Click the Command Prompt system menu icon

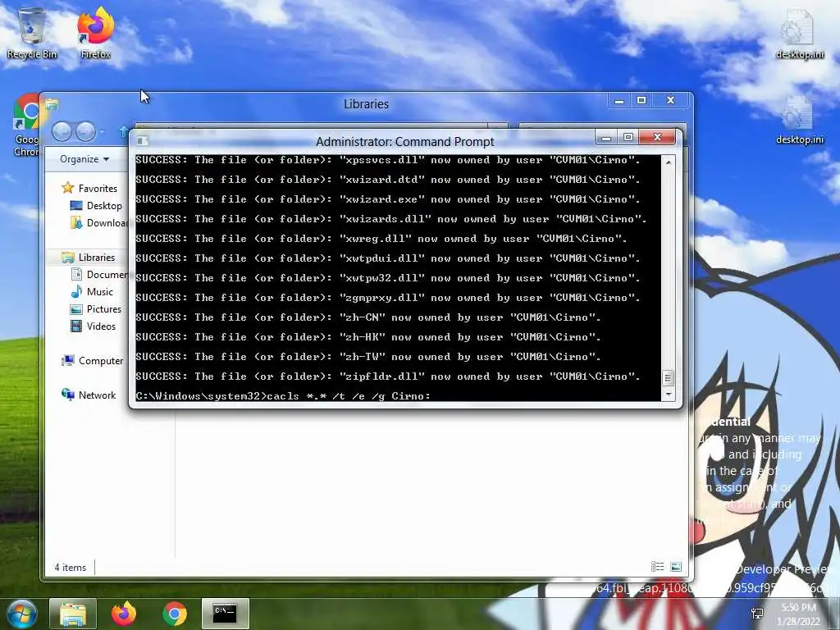coord(142,141)
